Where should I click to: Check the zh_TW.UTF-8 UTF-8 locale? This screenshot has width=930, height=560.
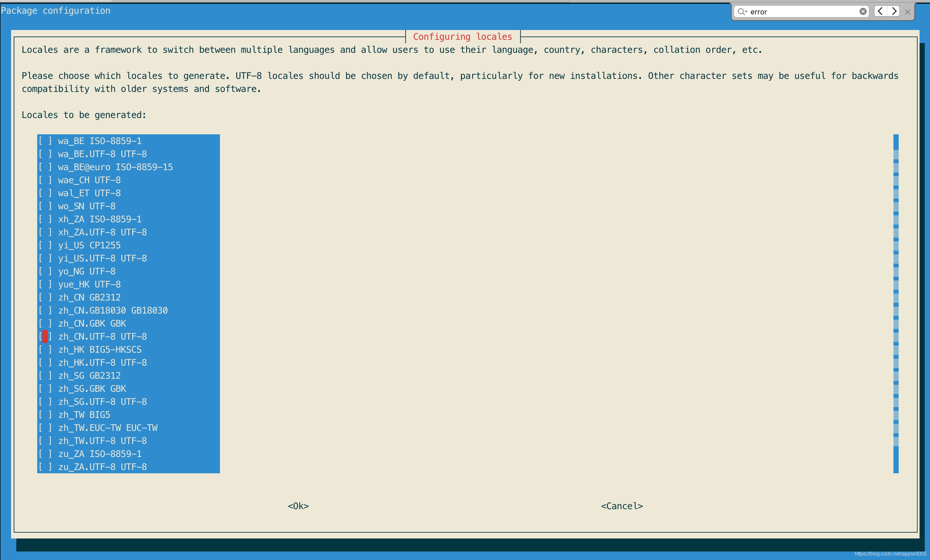coord(45,441)
